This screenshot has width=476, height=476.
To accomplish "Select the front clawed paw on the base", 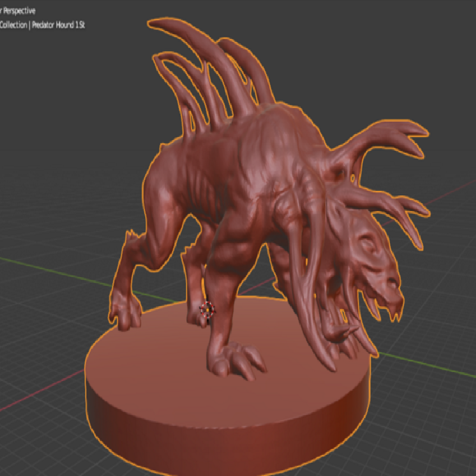I will click(235, 360).
